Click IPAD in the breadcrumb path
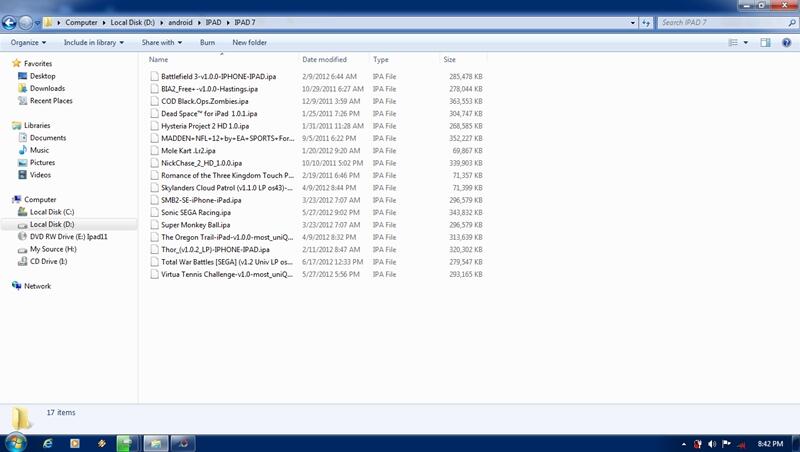This screenshot has width=800, height=452. (213, 22)
